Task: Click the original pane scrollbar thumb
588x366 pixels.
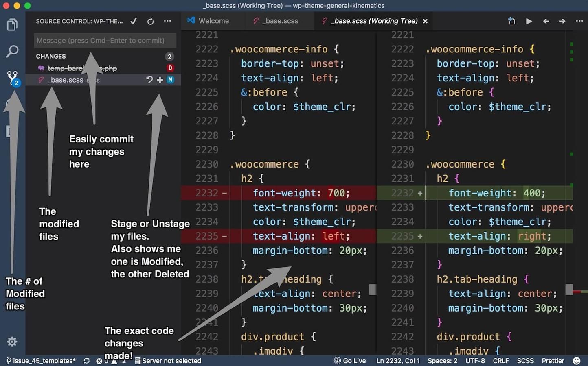Action: pyautogui.click(x=373, y=290)
